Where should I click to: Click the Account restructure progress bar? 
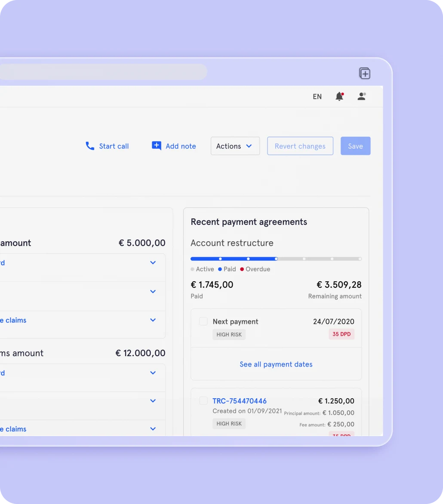(x=276, y=259)
